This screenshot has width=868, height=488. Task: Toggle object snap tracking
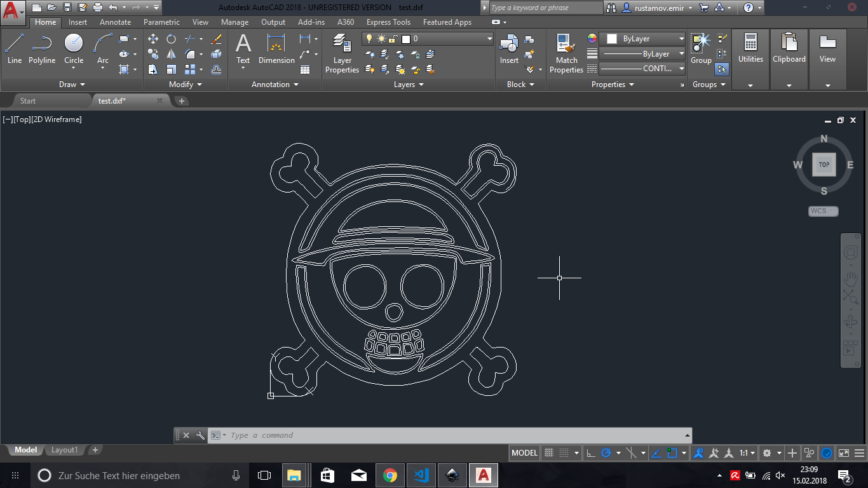[x=657, y=453]
